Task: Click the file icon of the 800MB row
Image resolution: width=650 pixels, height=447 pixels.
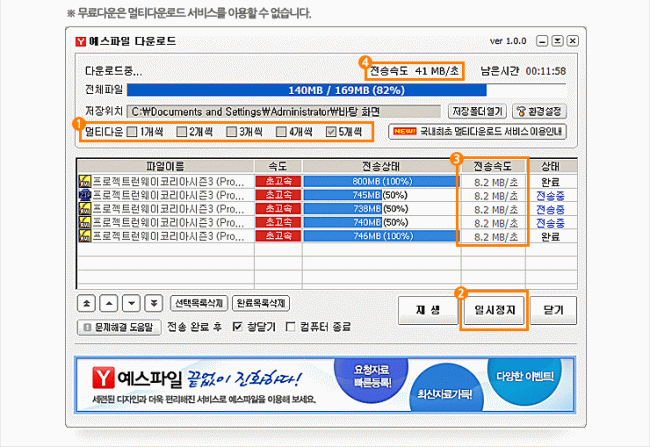Action: pos(85,181)
